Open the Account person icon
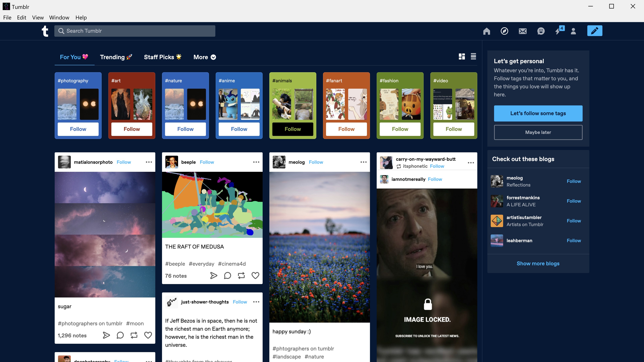 (573, 31)
